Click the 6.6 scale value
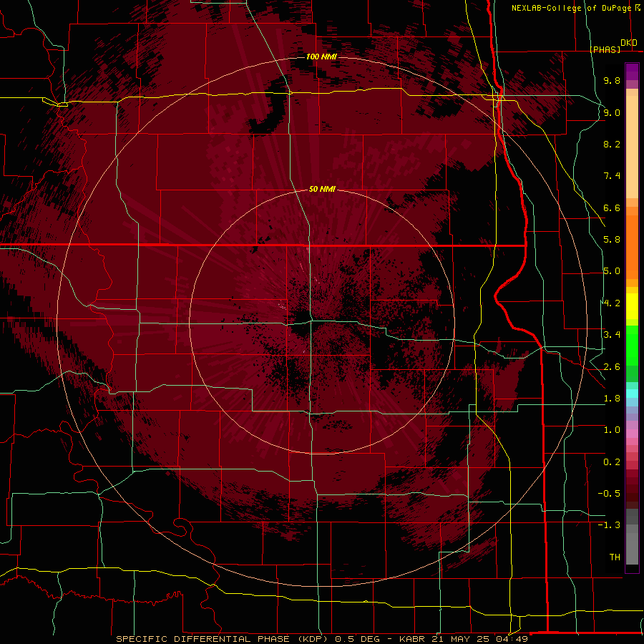 pos(612,208)
